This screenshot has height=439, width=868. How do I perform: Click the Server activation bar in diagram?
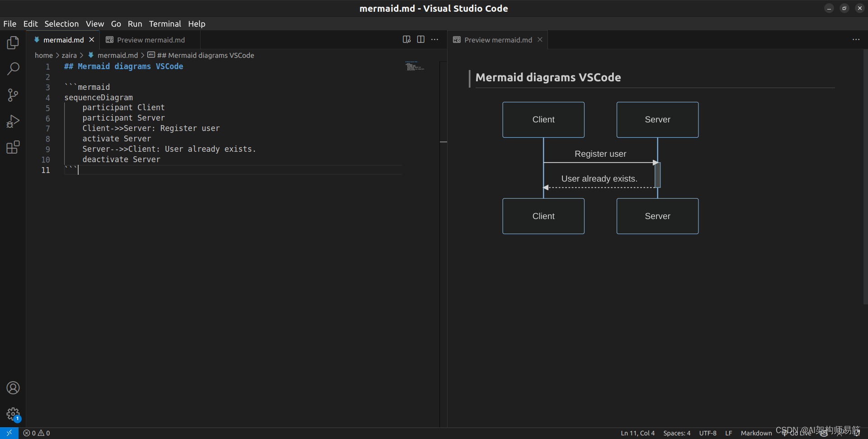click(x=657, y=175)
